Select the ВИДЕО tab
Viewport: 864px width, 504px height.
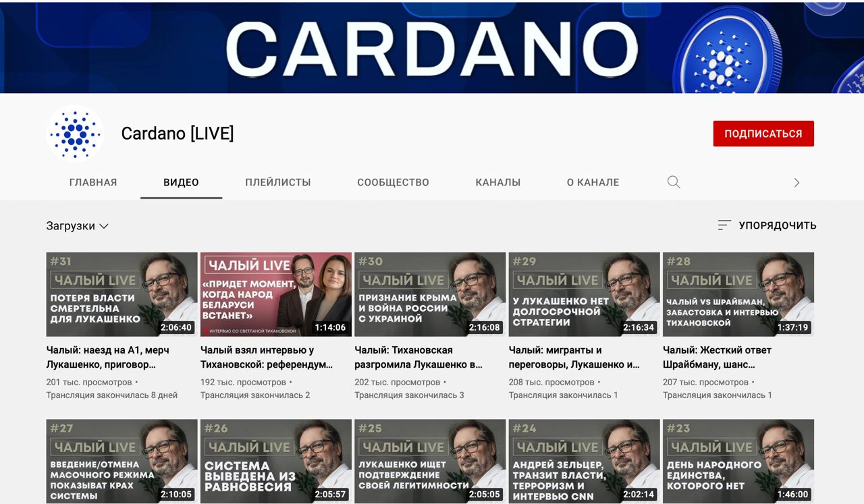[x=181, y=182]
